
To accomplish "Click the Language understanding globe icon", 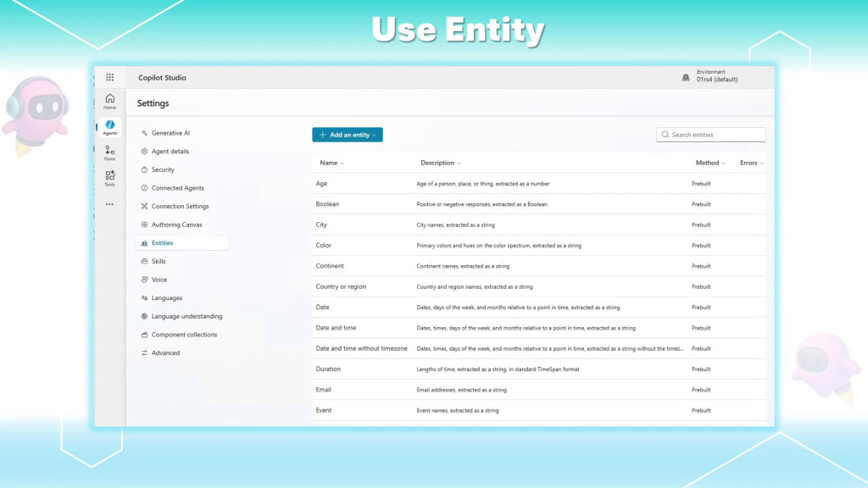I will (144, 316).
